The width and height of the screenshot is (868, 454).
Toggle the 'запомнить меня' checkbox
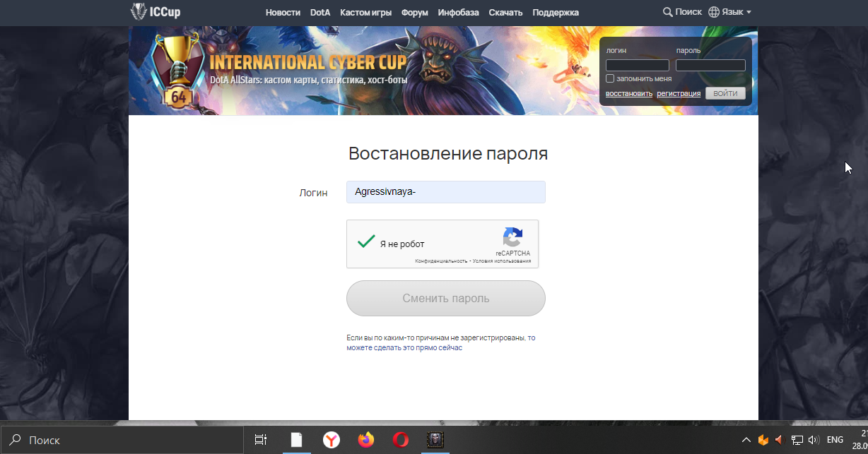tap(610, 78)
